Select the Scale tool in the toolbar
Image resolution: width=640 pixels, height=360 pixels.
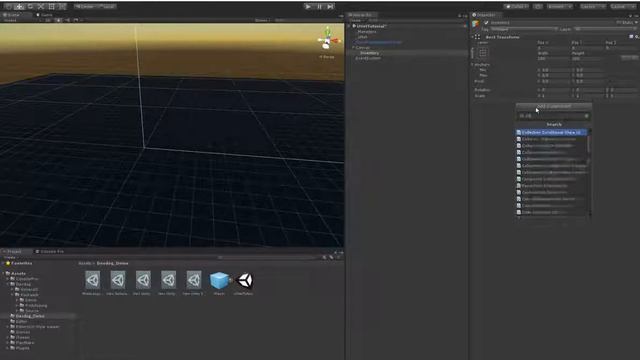coord(40,7)
